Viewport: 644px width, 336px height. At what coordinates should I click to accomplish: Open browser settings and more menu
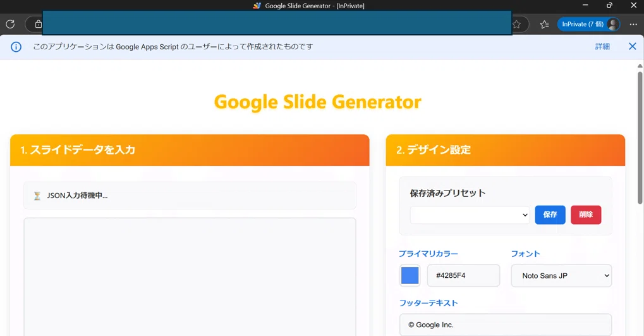(x=633, y=24)
